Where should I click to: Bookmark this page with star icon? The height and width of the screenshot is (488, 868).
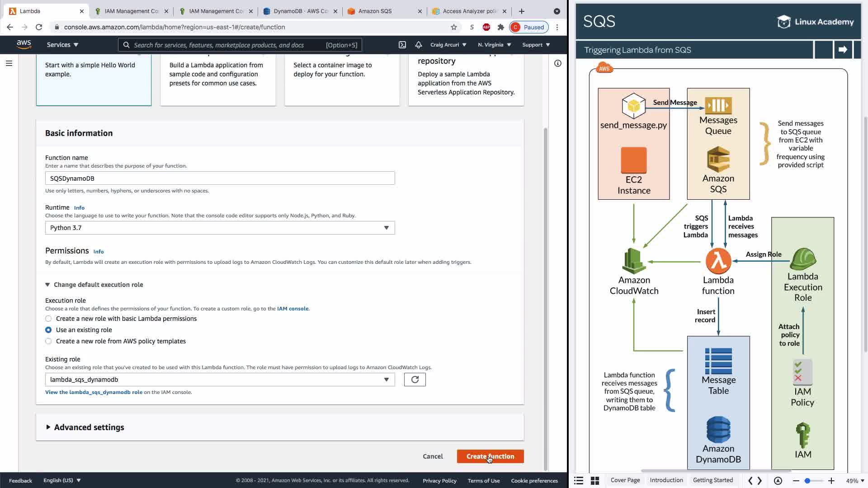pyautogui.click(x=453, y=27)
